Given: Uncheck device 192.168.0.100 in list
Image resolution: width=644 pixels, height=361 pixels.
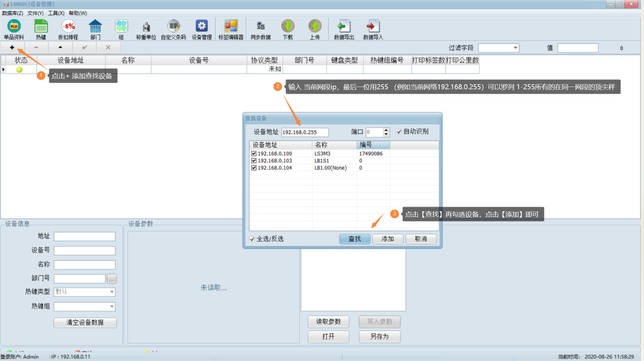Looking at the screenshot, I should tap(254, 154).
